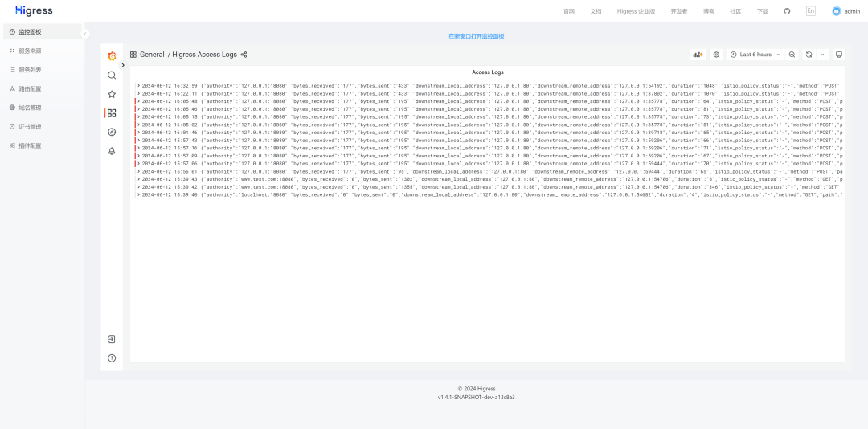Viewport: 868px width, 429px height.
Task: Click the Access Logs panel title
Action: point(488,72)
